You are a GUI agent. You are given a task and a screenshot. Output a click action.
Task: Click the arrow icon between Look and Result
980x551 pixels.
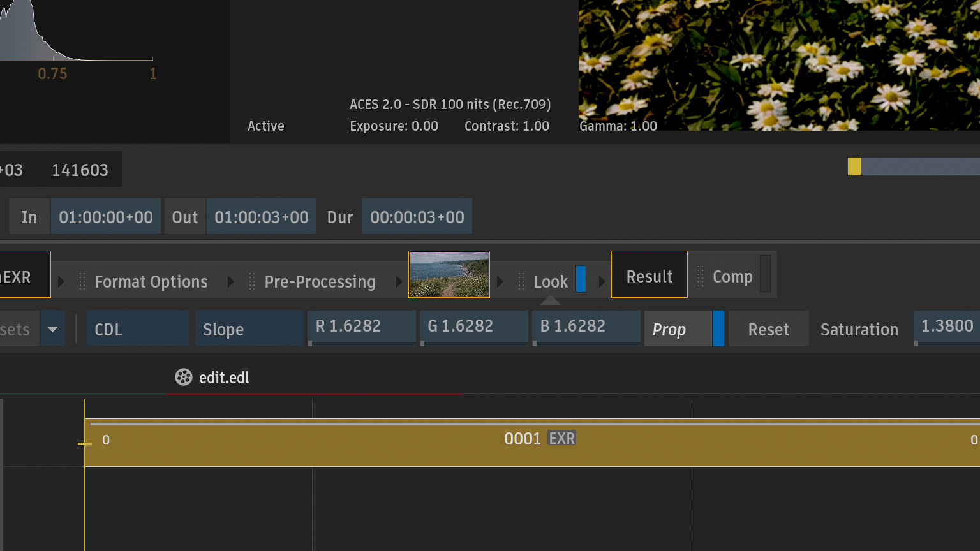coord(602,281)
